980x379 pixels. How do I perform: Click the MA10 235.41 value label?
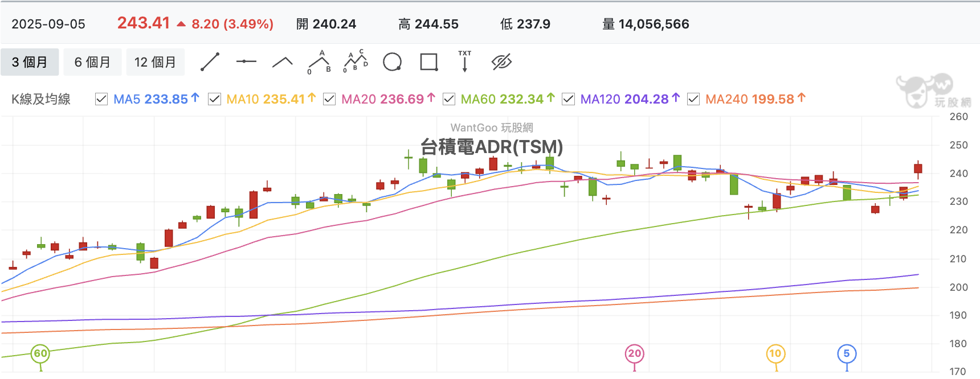[271, 99]
